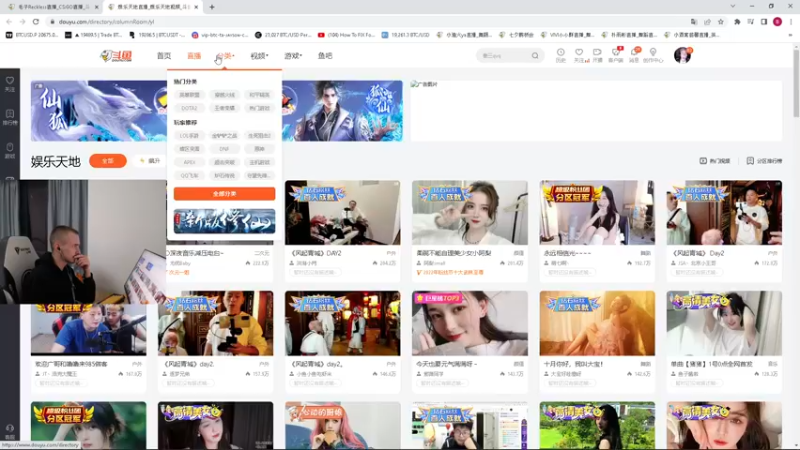Click the translate page icon in address bar
This screenshot has width=800, height=450.
[694, 22]
